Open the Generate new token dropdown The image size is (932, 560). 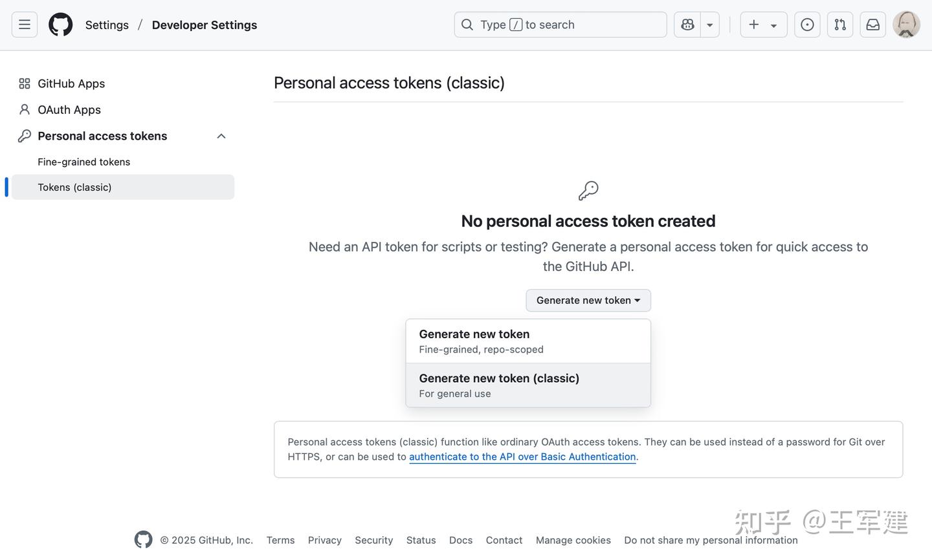click(x=588, y=300)
